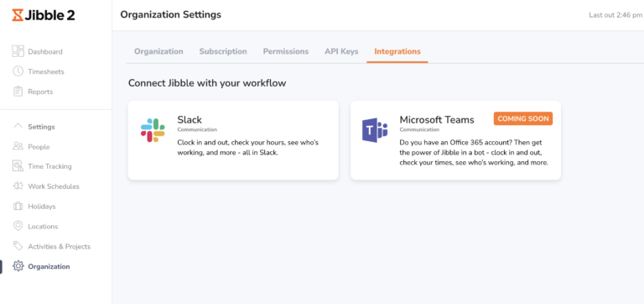Click the Slack card title
Viewport: 644px width, 304px height.
click(190, 120)
